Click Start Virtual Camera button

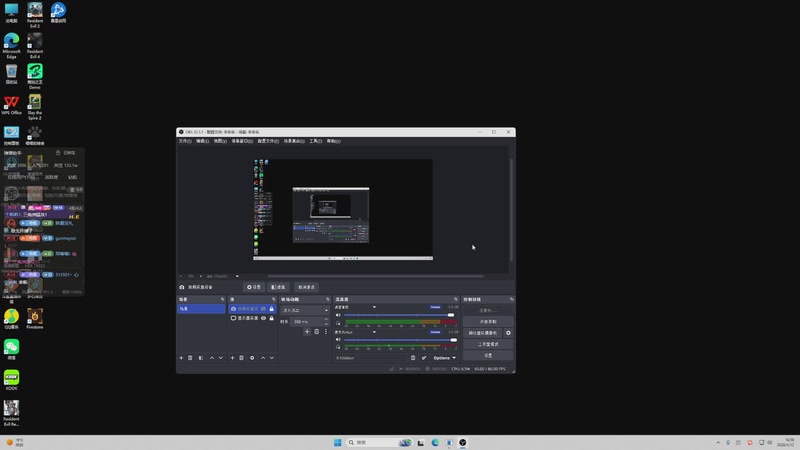(x=483, y=333)
